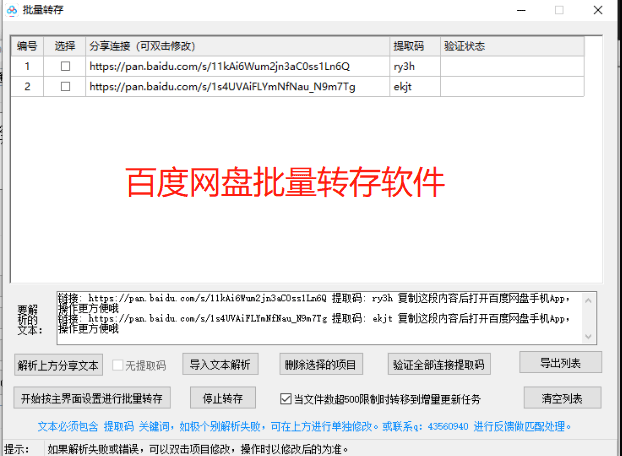Close the 批量转存 window
The image size is (622, 456).
click(x=598, y=10)
